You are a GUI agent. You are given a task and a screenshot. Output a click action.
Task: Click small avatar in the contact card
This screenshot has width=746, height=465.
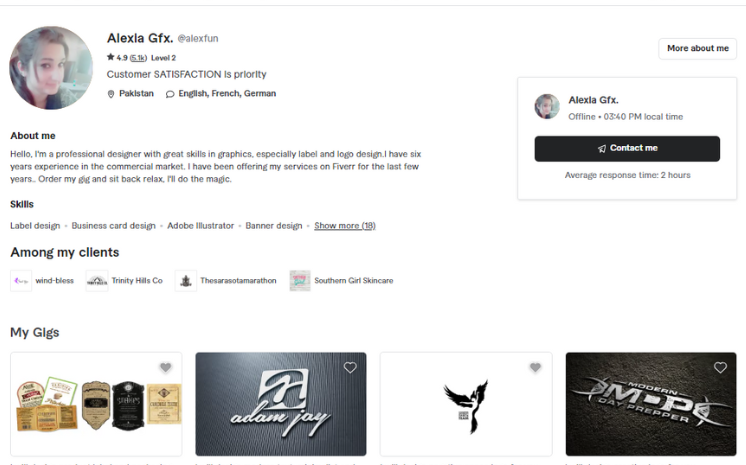547,106
